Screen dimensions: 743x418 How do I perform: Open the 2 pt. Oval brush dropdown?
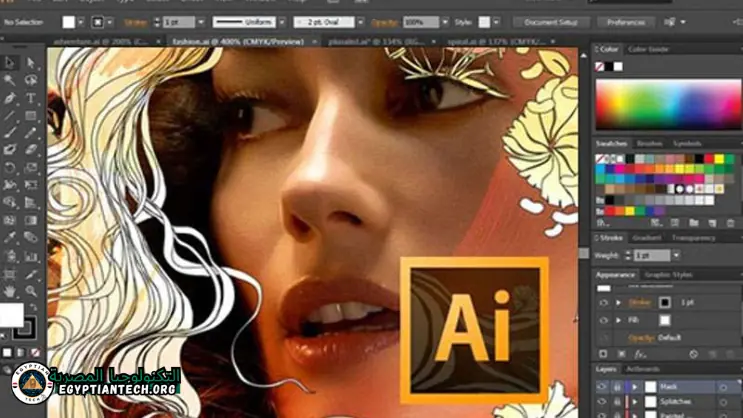click(x=361, y=22)
